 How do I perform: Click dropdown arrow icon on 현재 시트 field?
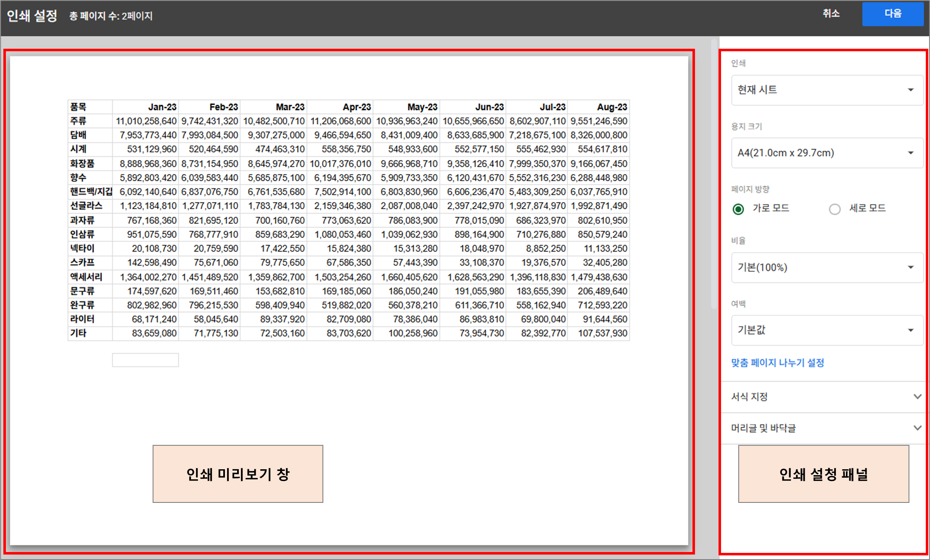(x=911, y=90)
